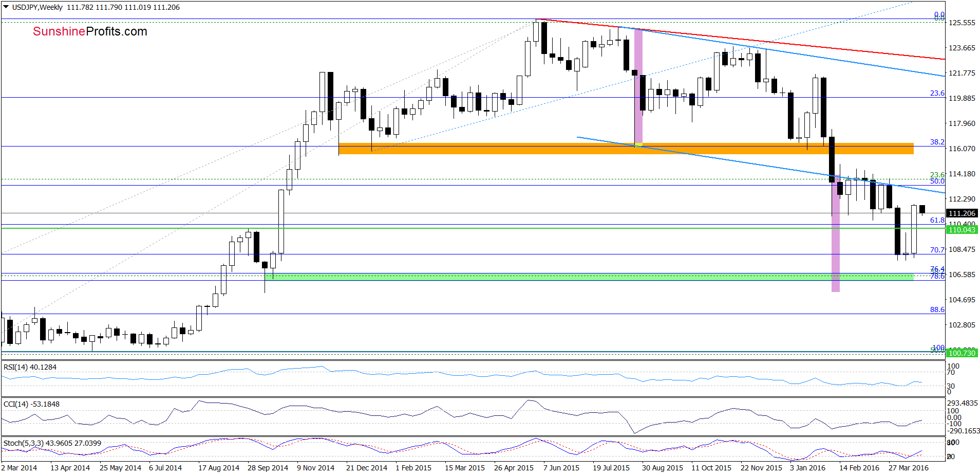Select the orange support zone rectangle

tap(626, 149)
